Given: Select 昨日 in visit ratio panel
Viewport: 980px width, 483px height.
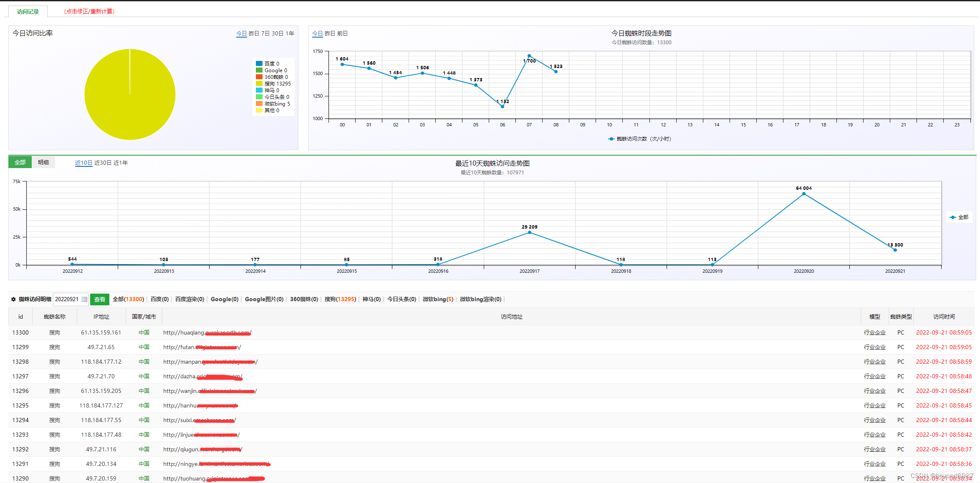Looking at the screenshot, I should point(254,33).
